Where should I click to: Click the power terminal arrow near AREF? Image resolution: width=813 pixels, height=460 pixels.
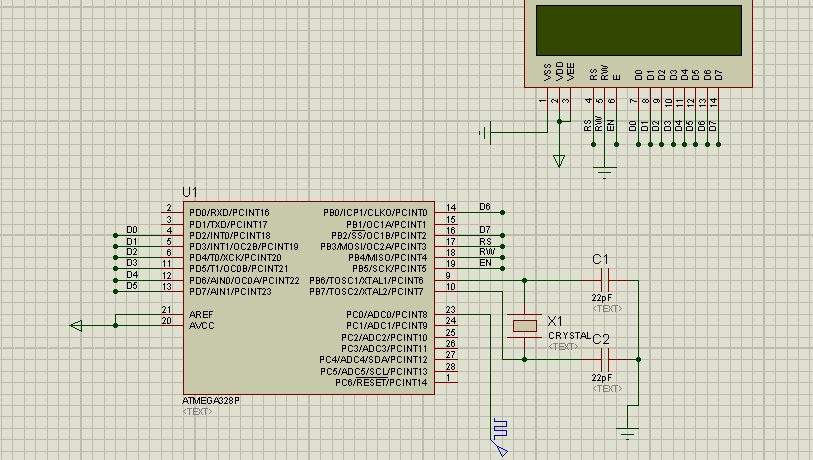(77, 325)
